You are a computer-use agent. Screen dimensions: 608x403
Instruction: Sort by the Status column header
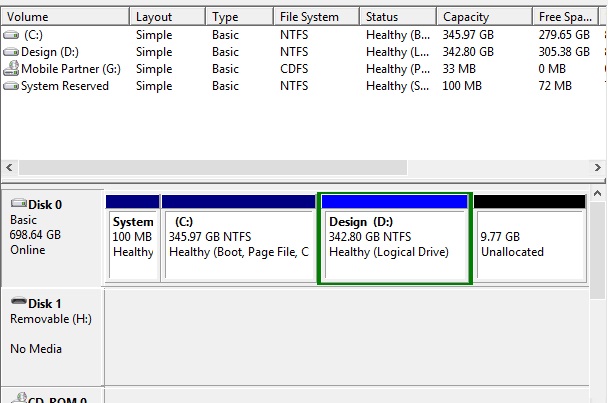tap(398, 17)
